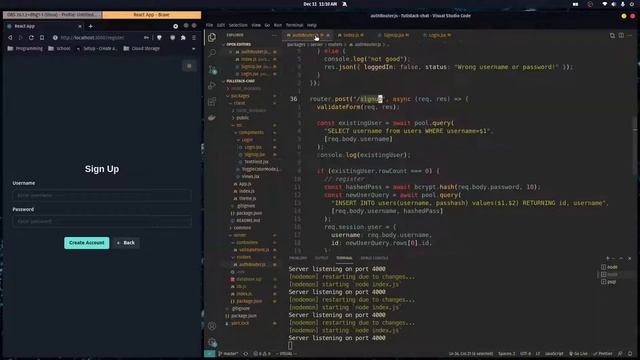This screenshot has height=360, width=640.
Task: Open the Extensions view in activity bar
Action: (x=212, y=102)
